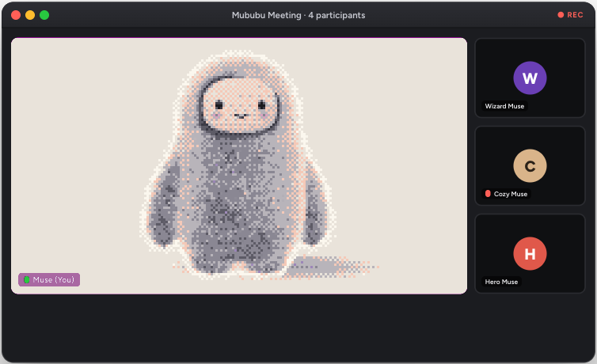Click the red H avatar
The width and height of the screenshot is (597, 364).
(530, 254)
